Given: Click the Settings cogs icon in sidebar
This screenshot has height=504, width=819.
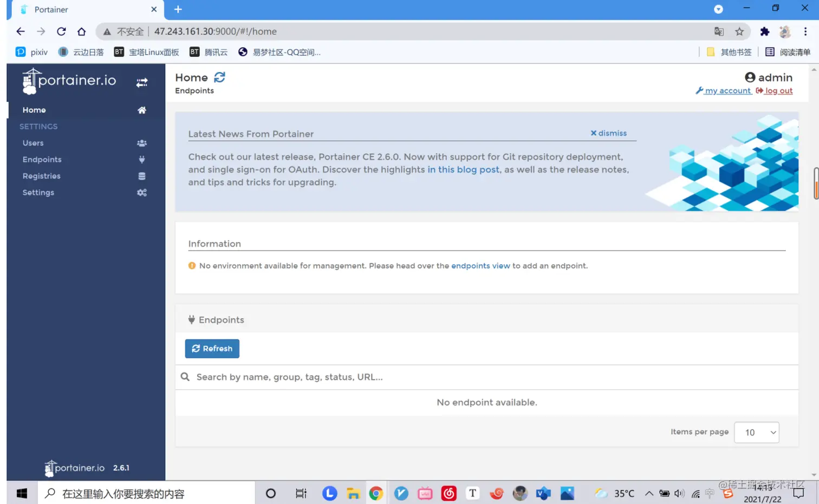Looking at the screenshot, I should (x=142, y=193).
